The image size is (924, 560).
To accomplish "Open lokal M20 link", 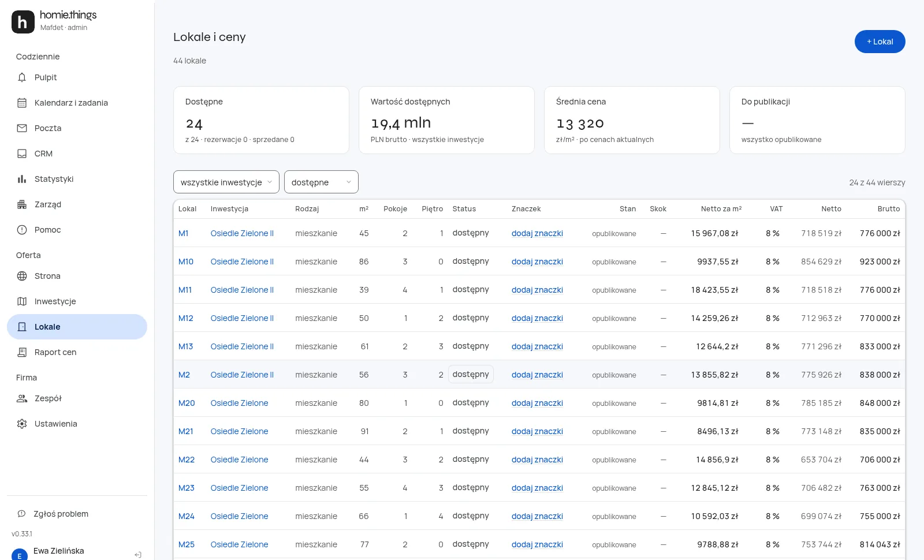I will tap(187, 403).
